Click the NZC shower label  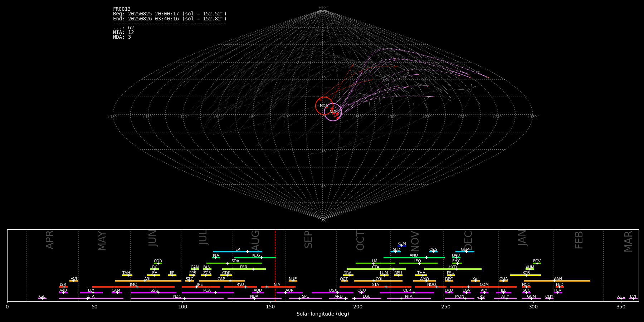pos(177,297)
